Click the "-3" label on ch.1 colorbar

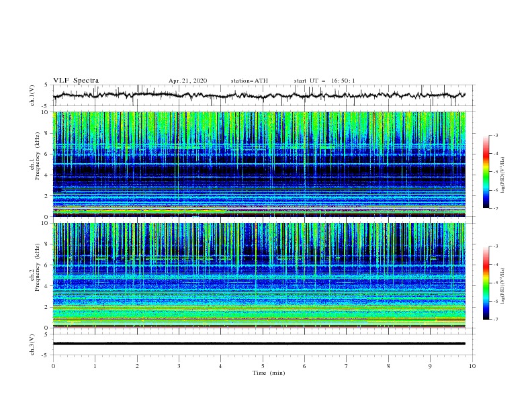496,135
